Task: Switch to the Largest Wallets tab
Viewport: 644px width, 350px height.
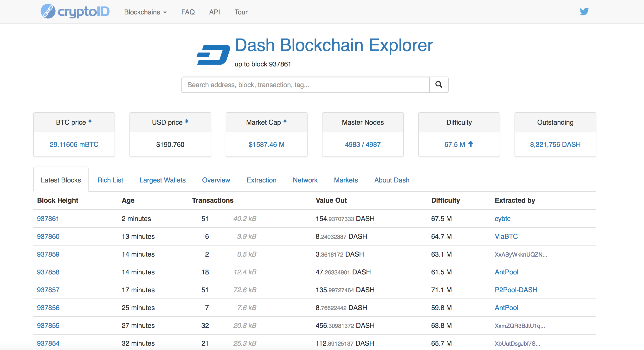Action: [162, 180]
